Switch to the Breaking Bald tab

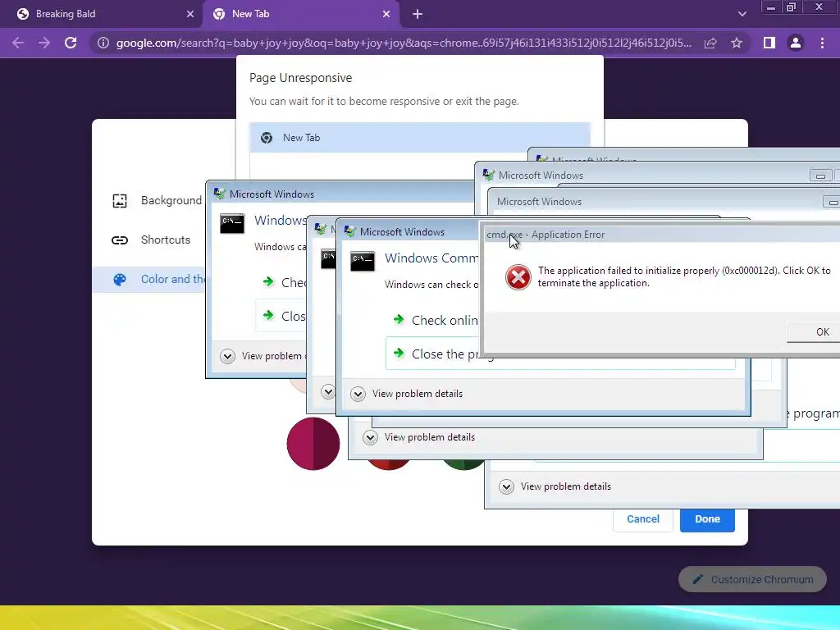101,15
